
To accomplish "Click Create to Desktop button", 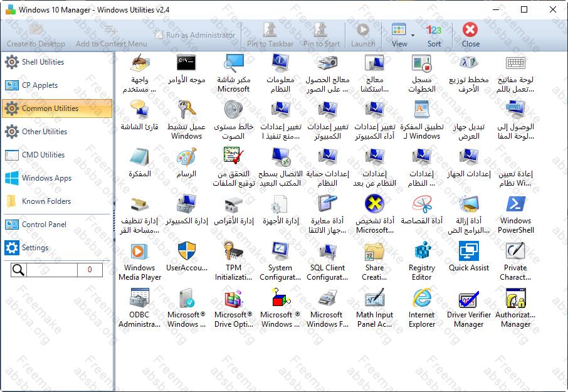I will pyautogui.click(x=36, y=35).
